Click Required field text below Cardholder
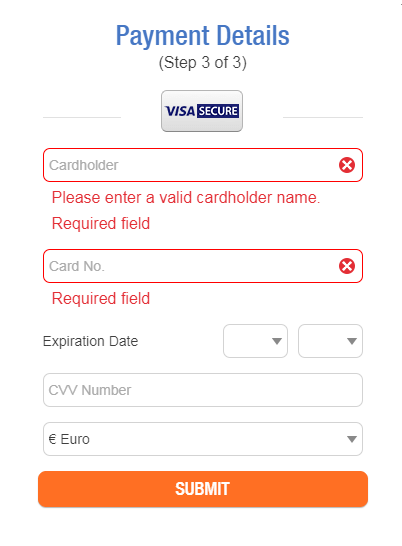Image resolution: width=402 pixels, height=546 pixels. click(101, 223)
